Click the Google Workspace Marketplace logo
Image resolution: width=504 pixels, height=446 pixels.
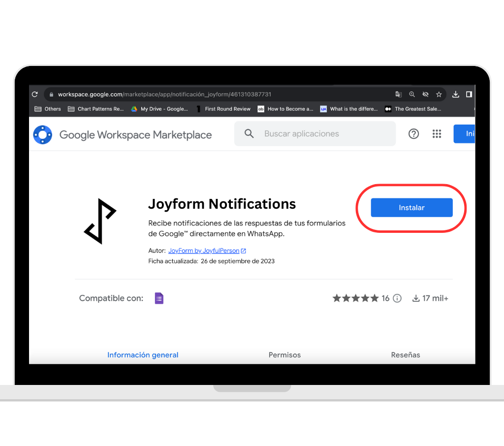pos(43,135)
